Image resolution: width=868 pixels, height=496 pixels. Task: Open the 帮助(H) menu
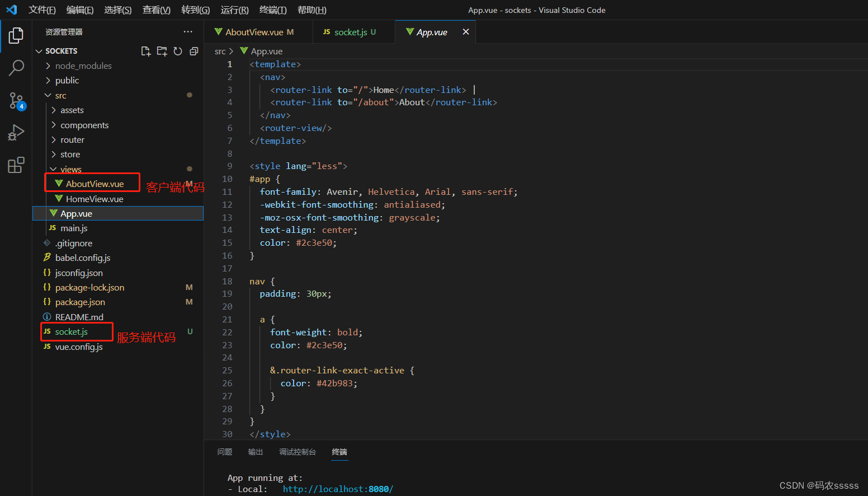[x=312, y=10]
